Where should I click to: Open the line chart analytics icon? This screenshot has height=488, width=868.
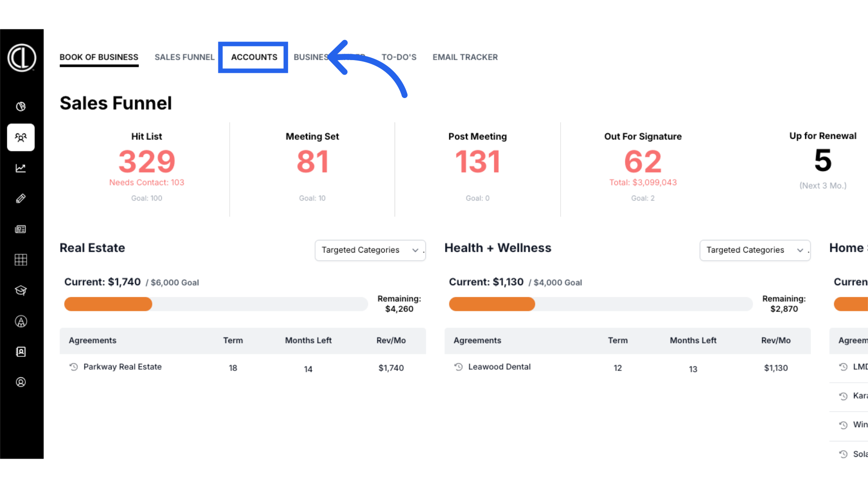[21, 168]
